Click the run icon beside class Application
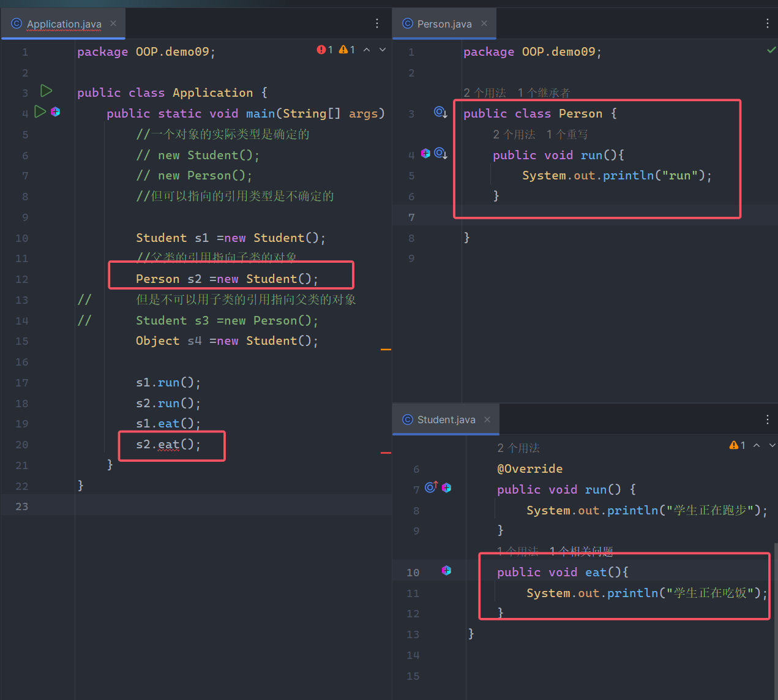778x700 pixels. 46,91
